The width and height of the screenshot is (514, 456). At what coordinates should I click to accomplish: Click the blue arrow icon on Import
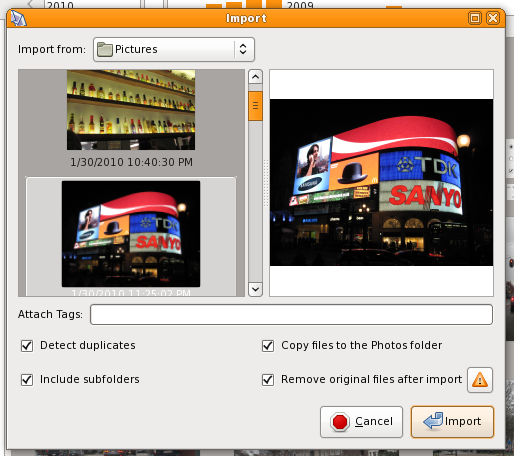click(x=433, y=421)
